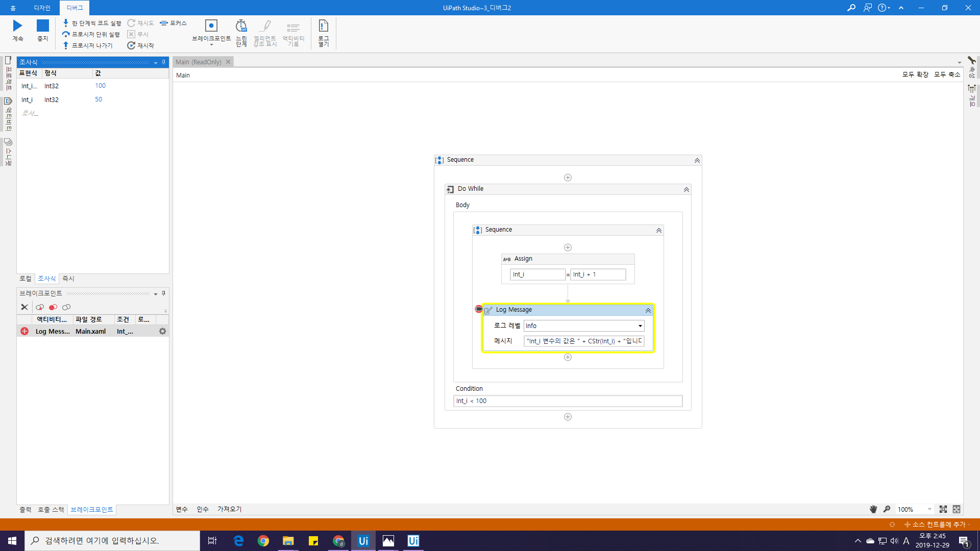Open the 100% zoom level selector
Viewport: 980px width, 551px height.
929,509
